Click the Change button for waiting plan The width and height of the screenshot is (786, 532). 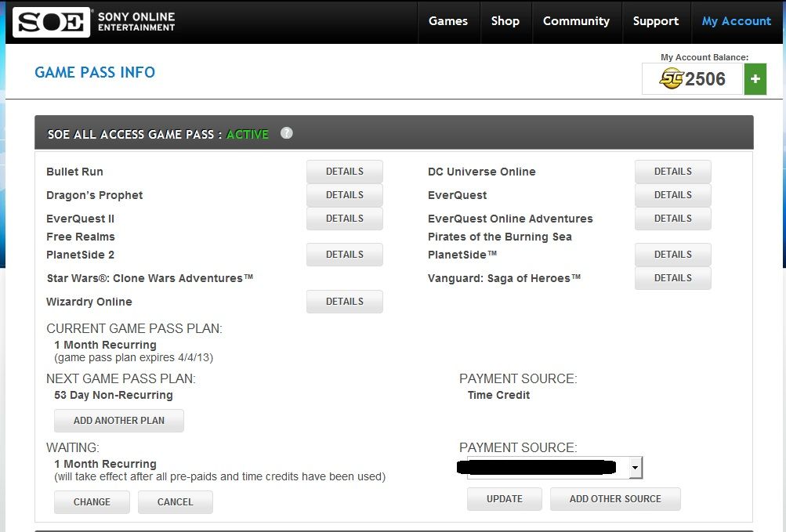[x=92, y=502]
